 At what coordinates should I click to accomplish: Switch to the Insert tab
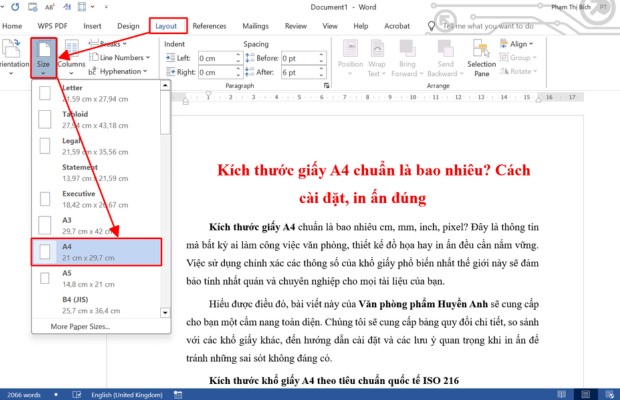click(x=92, y=26)
